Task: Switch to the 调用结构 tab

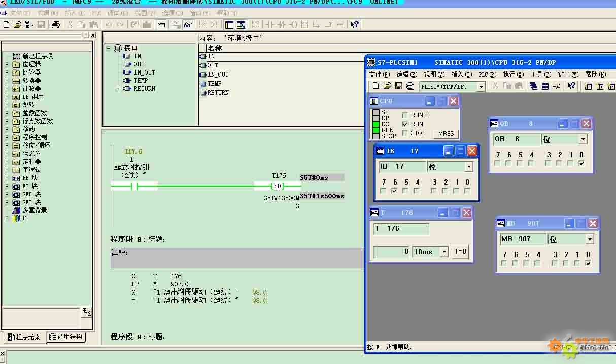Action: (65, 337)
